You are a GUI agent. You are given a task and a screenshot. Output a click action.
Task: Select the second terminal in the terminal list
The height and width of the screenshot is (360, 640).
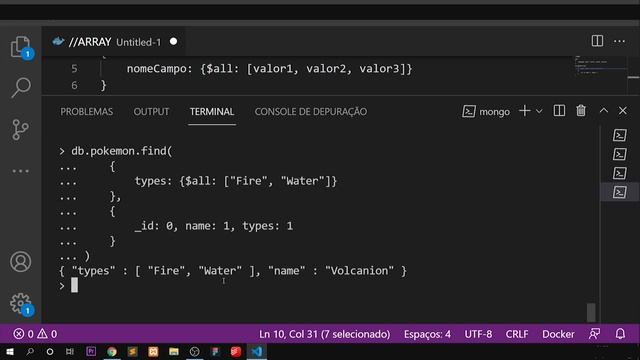point(620,154)
